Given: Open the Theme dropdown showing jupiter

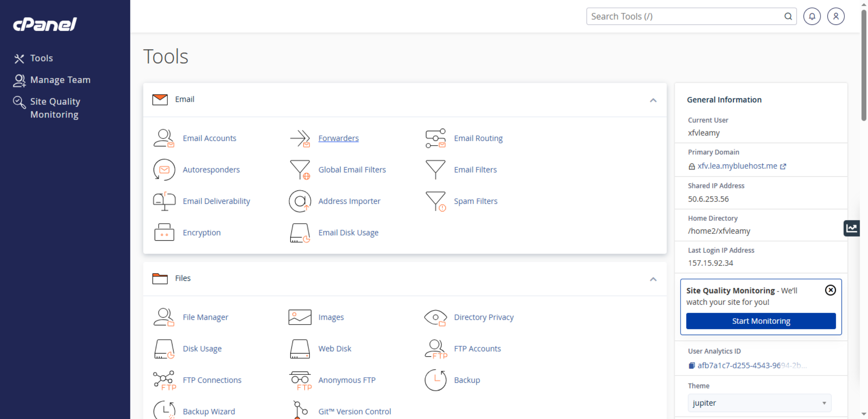Looking at the screenshot, I should click(759, 403).
